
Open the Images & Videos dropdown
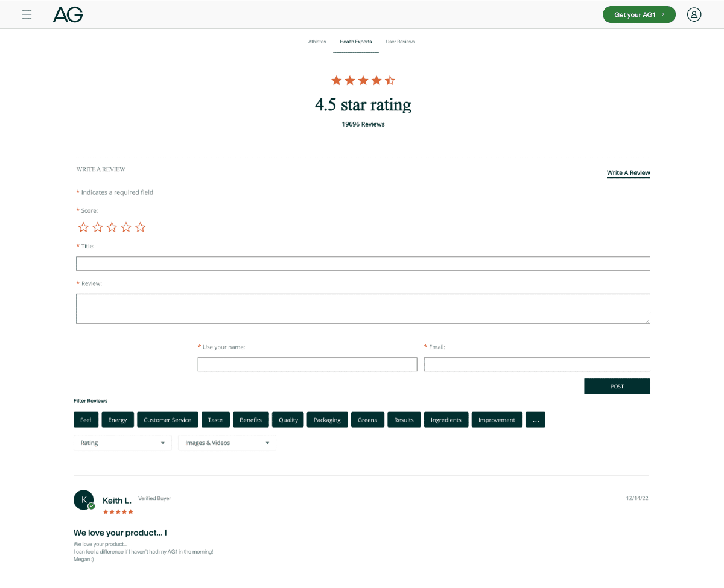(227, 443)
